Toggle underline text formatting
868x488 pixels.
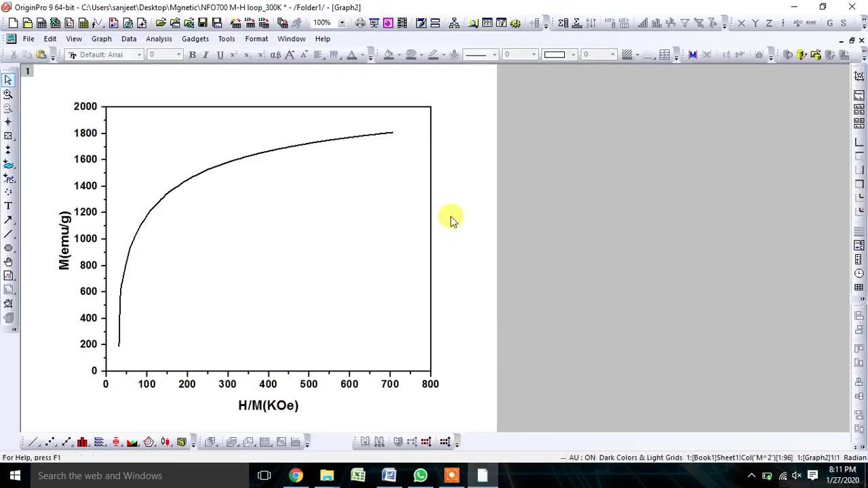point(220,54)
